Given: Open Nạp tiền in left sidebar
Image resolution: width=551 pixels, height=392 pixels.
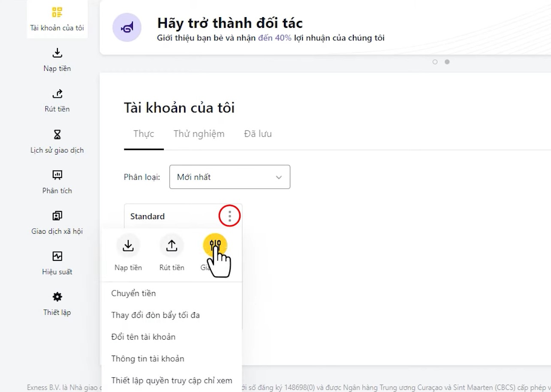Looking at the screenshot, I should [x=57, y=60].
